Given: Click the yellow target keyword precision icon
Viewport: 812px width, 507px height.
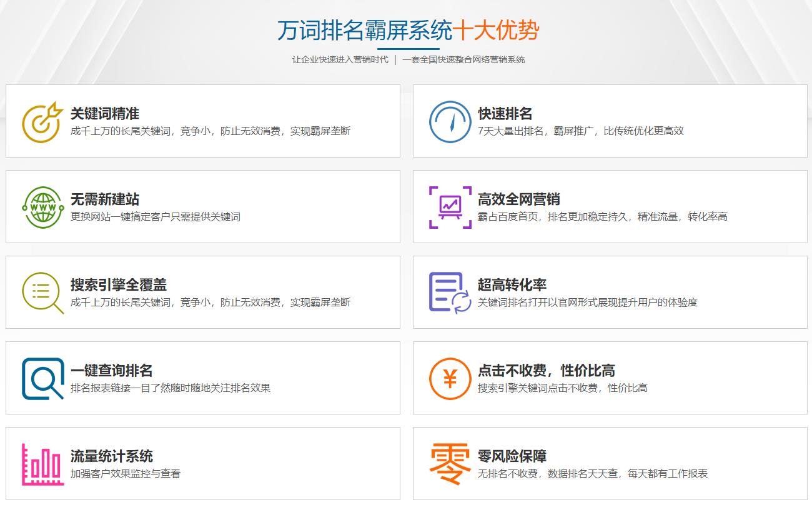Looking at the screenshot, I should pos(42,121).
